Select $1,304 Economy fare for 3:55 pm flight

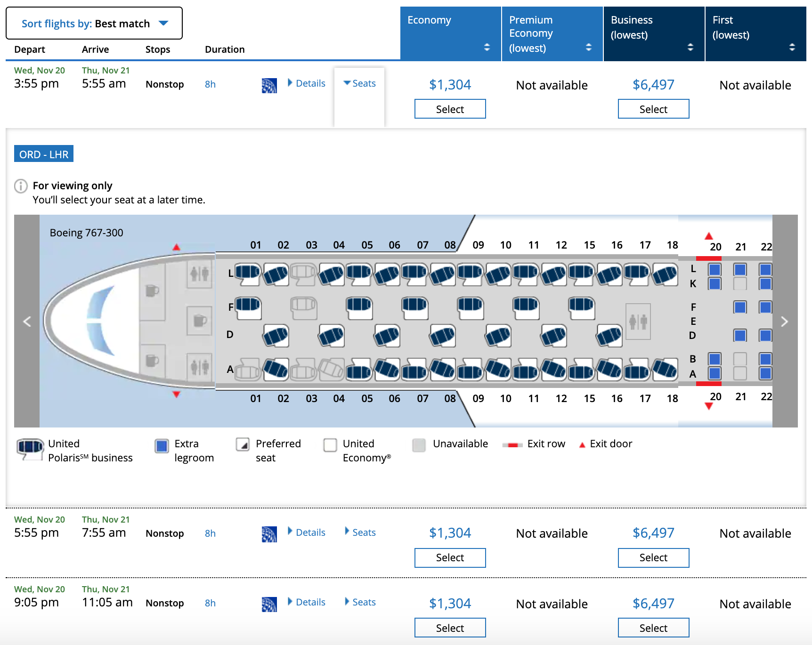tap(450, 109)
